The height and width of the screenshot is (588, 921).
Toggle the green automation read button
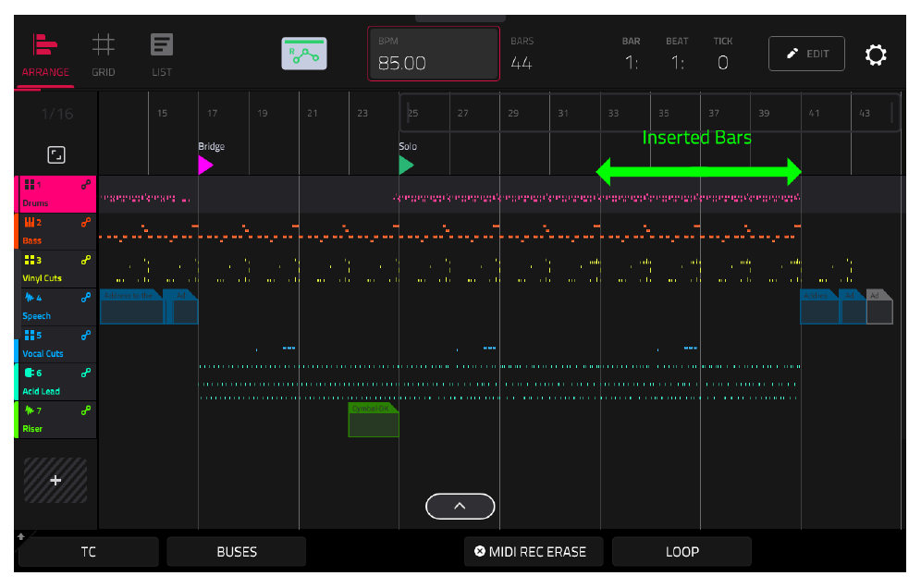[x=304, y=54]
